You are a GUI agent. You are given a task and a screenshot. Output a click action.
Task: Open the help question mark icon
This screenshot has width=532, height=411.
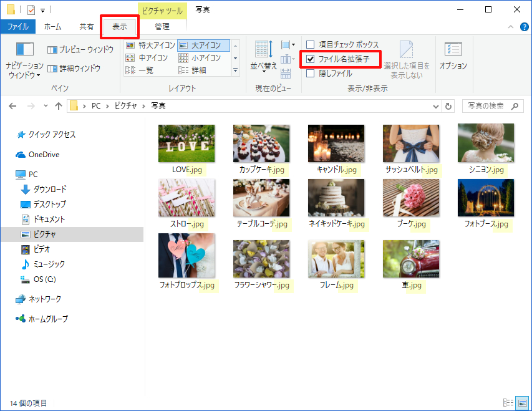click(524, 27)
